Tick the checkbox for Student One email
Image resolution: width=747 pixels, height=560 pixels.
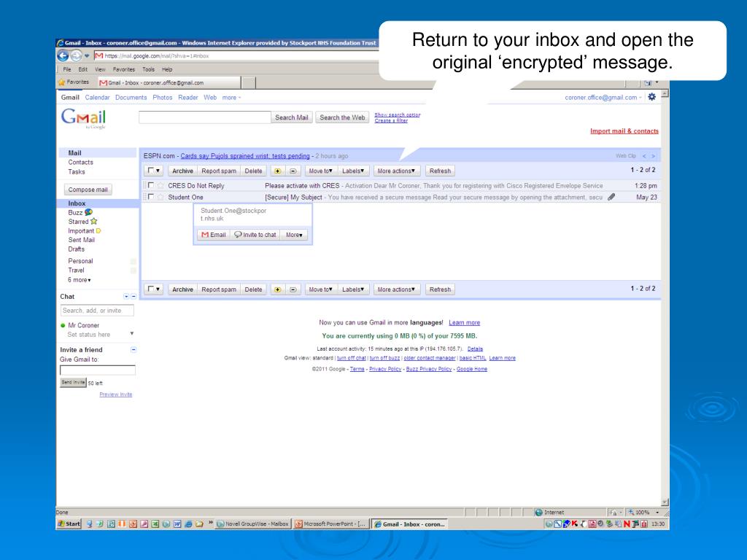(x=151, y=197)
